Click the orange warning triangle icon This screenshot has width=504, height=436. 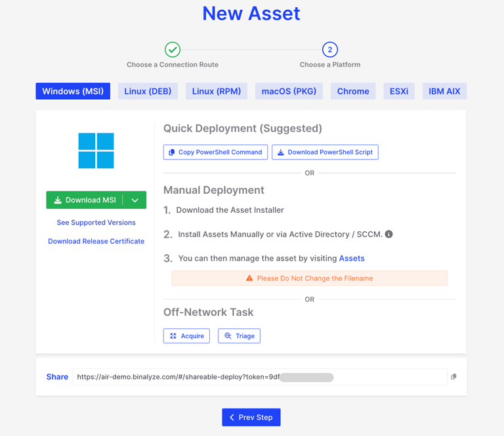pyautogui.click(x=249, y=278)
